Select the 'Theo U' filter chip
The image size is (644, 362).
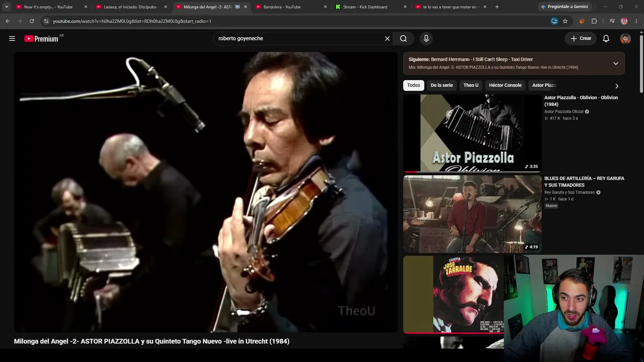coord(471,85)
